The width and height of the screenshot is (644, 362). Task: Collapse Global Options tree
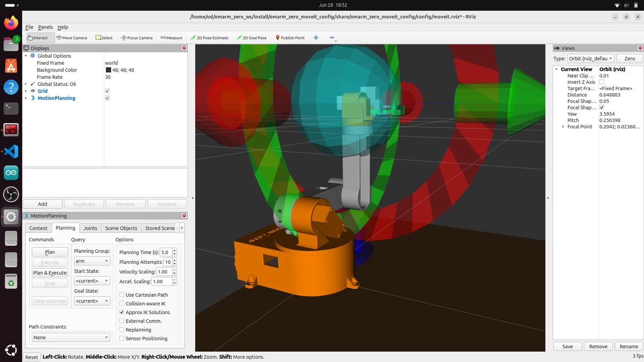(26, 56)
